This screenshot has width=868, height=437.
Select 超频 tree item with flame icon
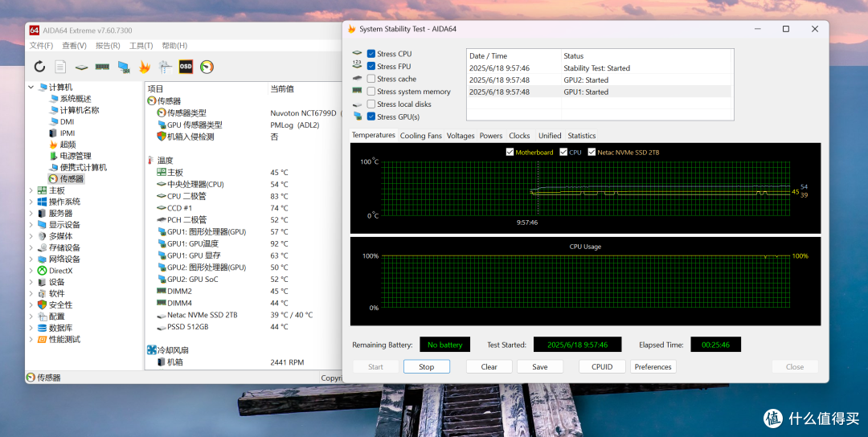click(x=62, y=145)
